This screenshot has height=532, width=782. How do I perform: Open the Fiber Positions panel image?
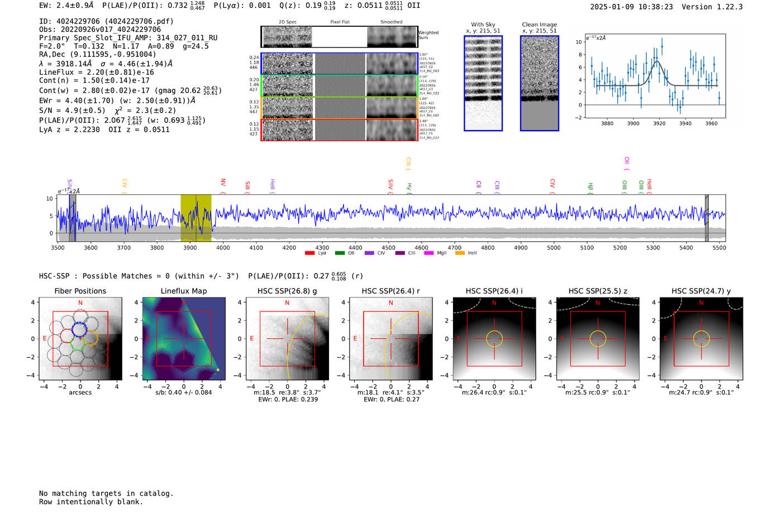point(80,339)
